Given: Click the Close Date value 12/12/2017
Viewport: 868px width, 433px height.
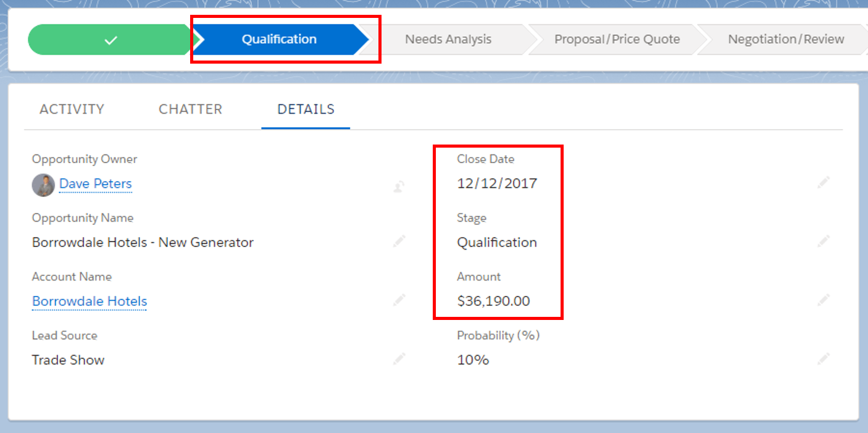Looking at the screenshot, I should (497, 183).
